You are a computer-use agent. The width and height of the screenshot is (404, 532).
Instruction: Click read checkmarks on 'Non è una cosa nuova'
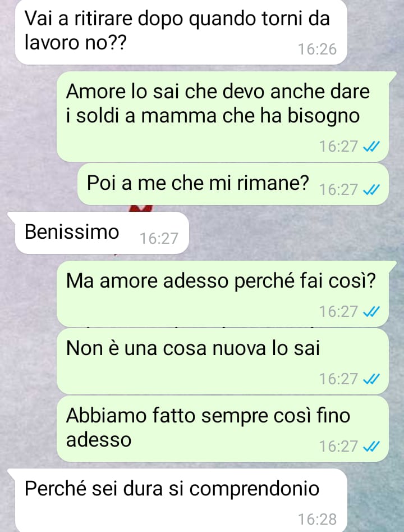point(371,379)
